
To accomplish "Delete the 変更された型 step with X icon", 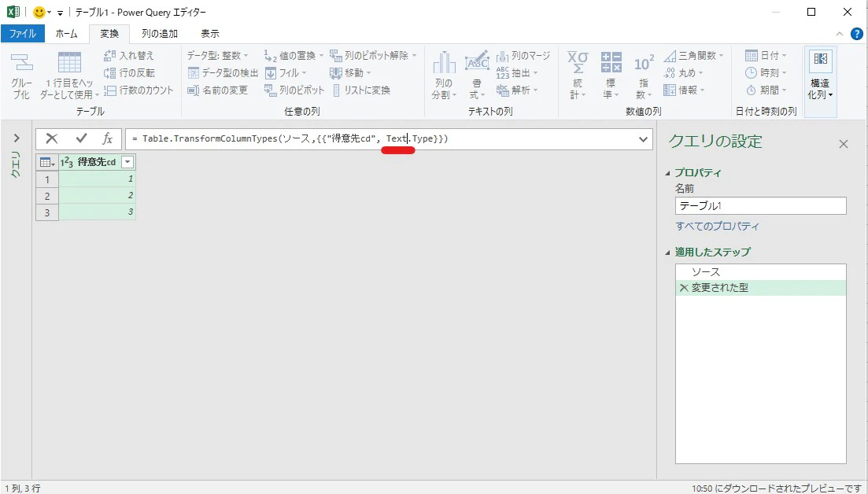I will click(x=684, y=288).
